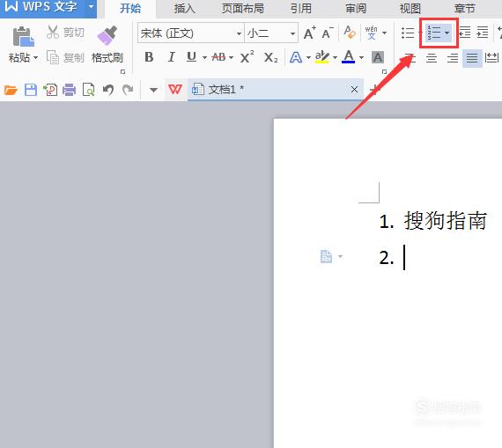Toggle the numbered list button
502x448 pixels.
434,33
